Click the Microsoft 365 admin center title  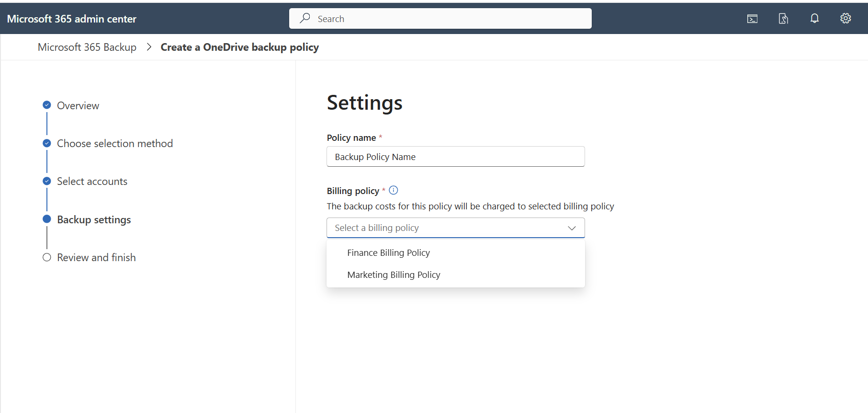coord(72,19)
